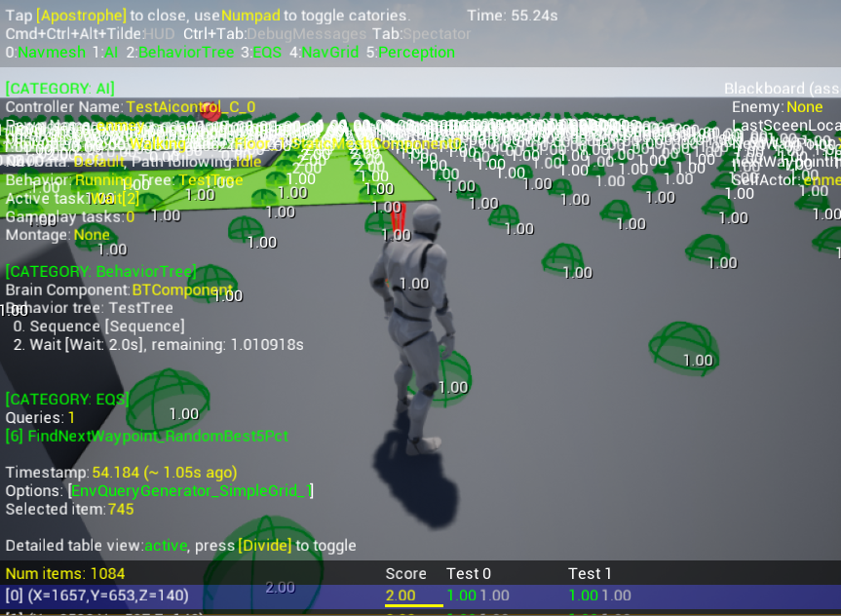Viewport: 841px width, 616px height.
Task: Select the [CATEGORY: BehaviorTree] heading
Action: pyautogui.click(x=101, y=271)
